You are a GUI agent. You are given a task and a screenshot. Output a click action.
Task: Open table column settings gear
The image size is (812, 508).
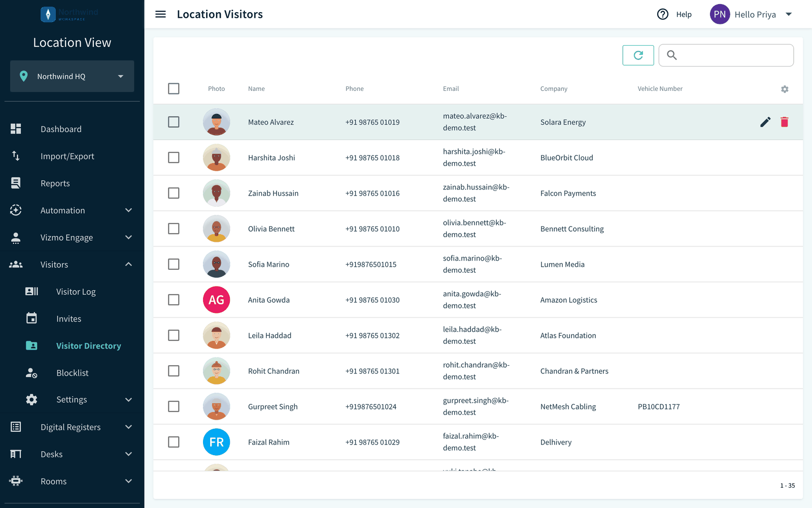click(x=785, y=89)
